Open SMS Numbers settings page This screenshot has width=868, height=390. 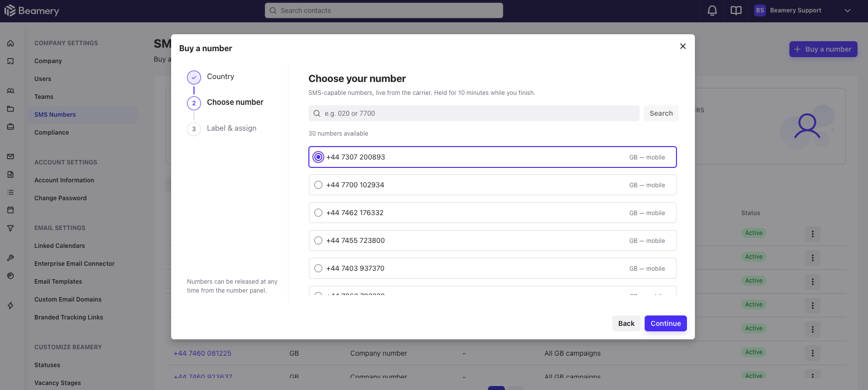click(83, 115)
